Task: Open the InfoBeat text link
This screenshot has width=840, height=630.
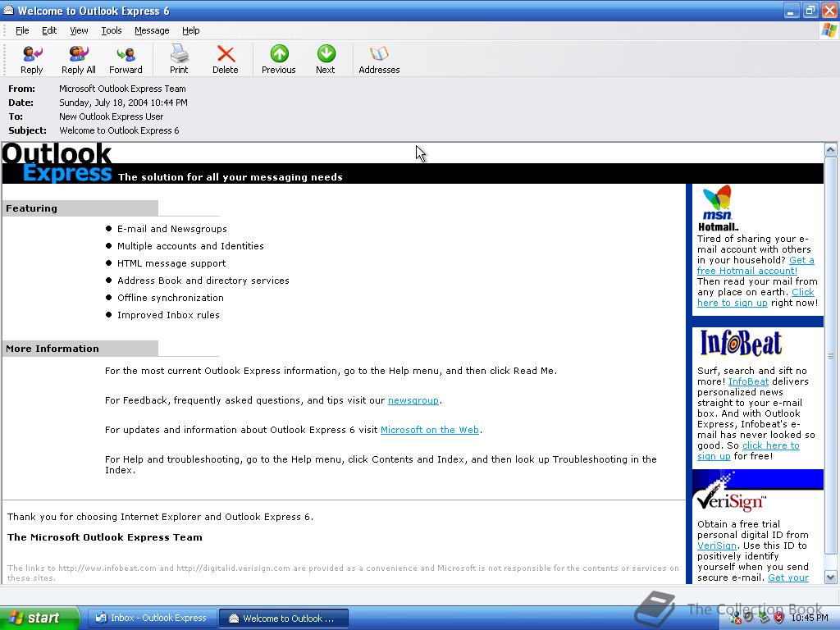Action: coord(748,381)
